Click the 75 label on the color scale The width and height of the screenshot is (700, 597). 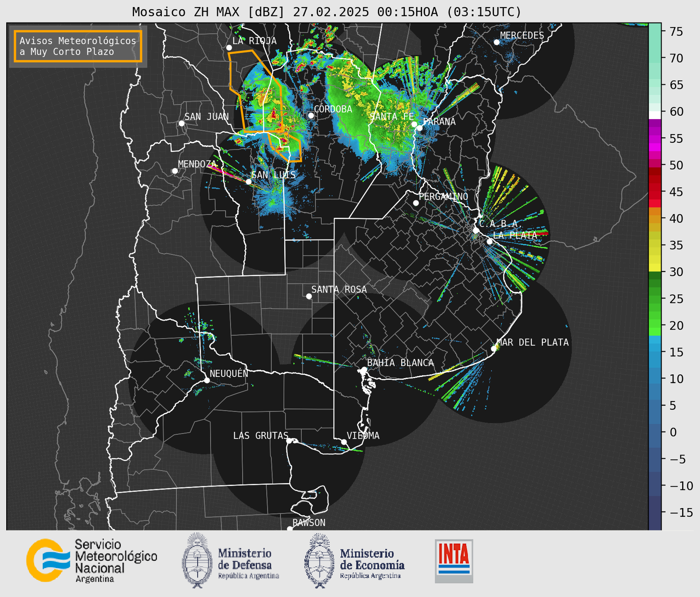(676, 32)
